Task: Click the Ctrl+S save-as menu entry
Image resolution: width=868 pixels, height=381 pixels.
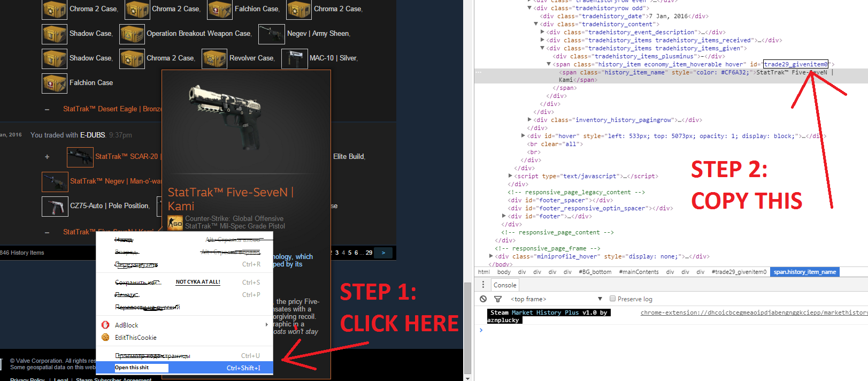Action: tap(184, 282)
